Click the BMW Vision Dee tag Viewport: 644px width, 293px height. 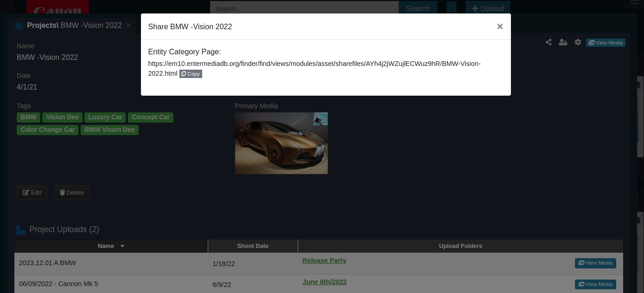pos(109,130)
